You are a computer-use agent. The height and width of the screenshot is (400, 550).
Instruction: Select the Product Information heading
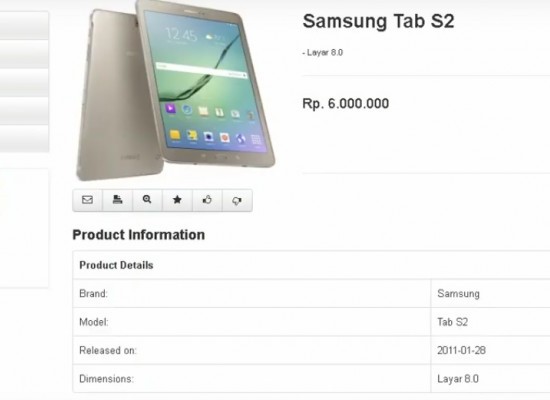point(139,235)
